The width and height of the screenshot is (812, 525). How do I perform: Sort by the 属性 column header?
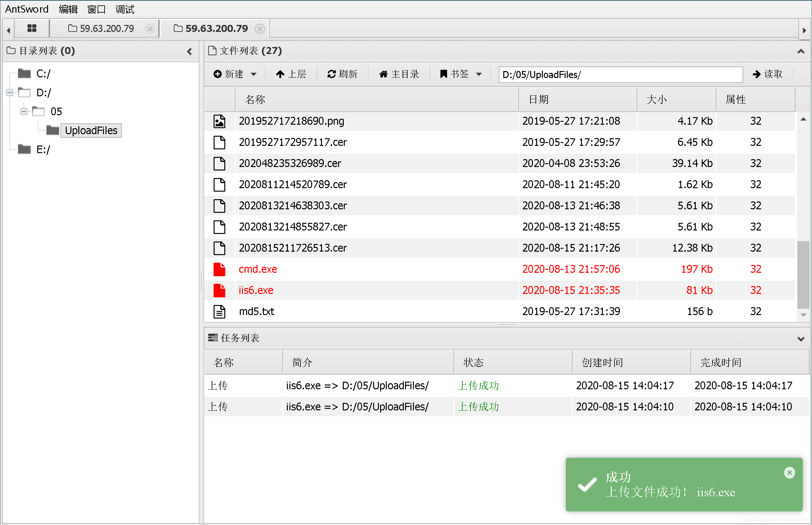pos(756,99)
